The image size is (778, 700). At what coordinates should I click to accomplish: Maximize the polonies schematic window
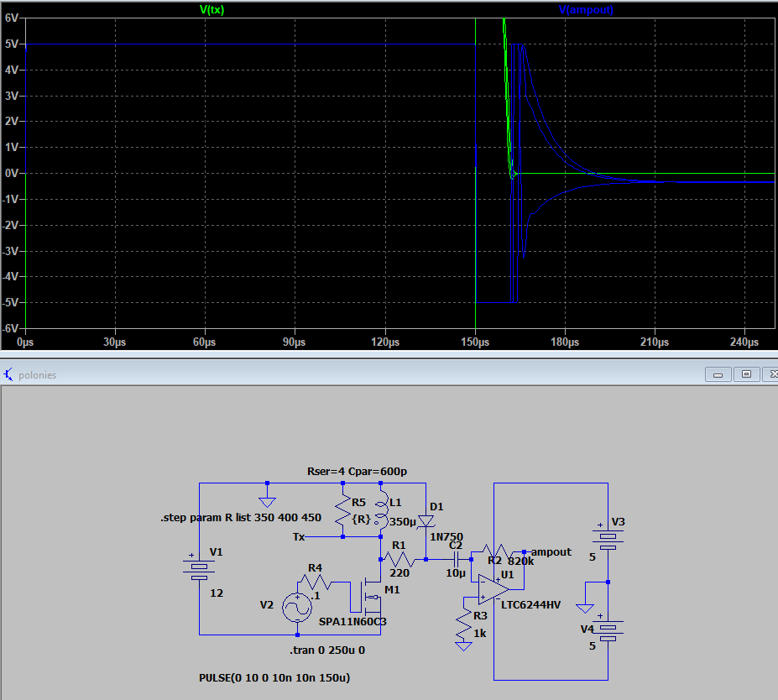click(744, 374)
